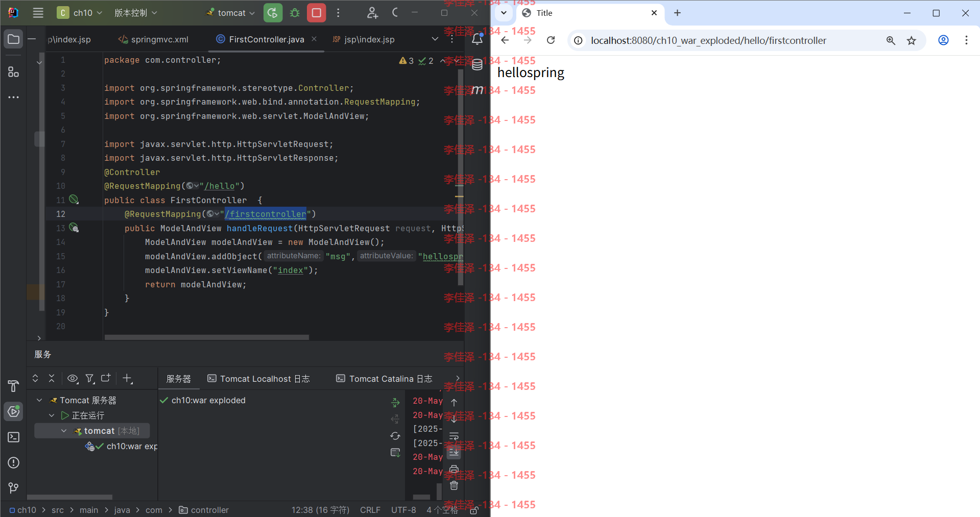Click the debug bug icon

pyautogui.click(x=295, y=13)
